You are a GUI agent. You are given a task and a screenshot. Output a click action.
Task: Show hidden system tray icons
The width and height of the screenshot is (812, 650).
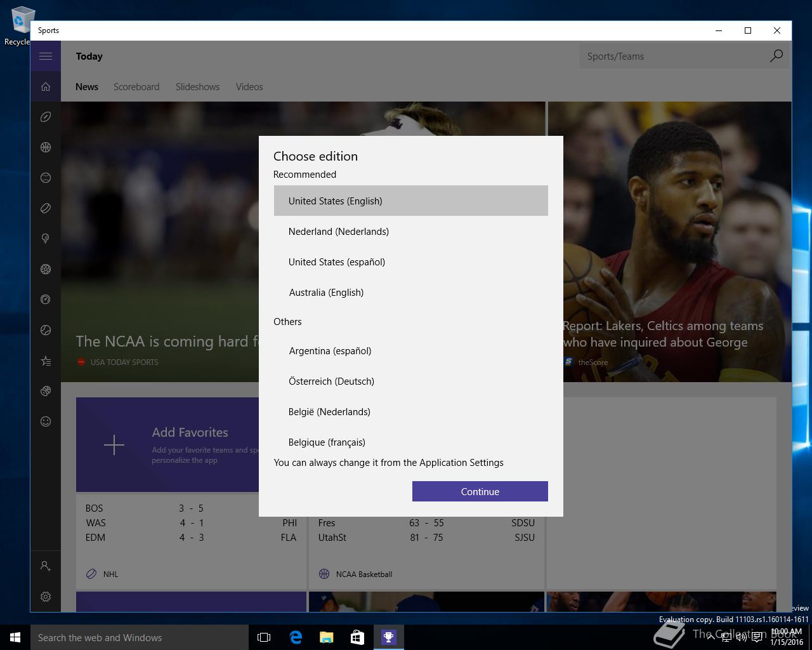(710, 637)
